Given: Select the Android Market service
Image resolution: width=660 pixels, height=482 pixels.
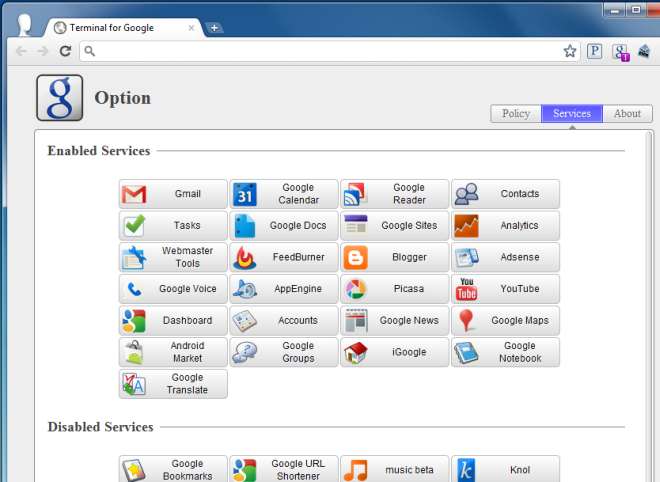Looking at the screenshot, I should [x=173, y=352].
